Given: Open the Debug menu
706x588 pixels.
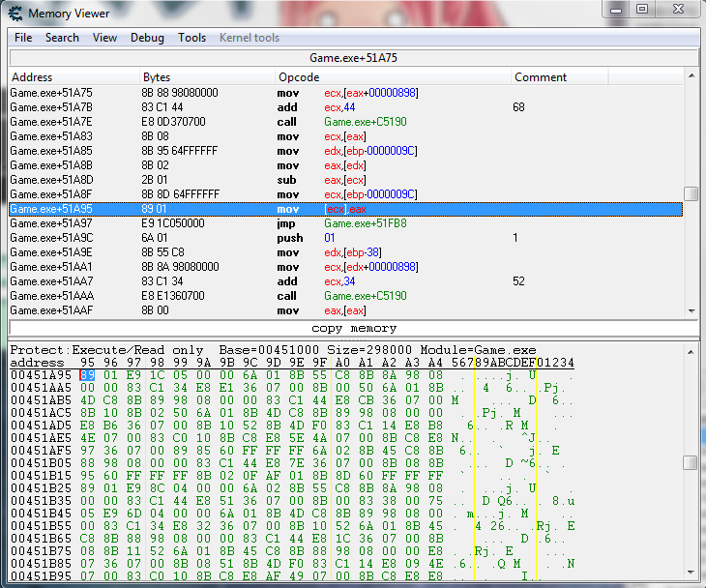Looking at the screenshot, I should pos(147,38).
